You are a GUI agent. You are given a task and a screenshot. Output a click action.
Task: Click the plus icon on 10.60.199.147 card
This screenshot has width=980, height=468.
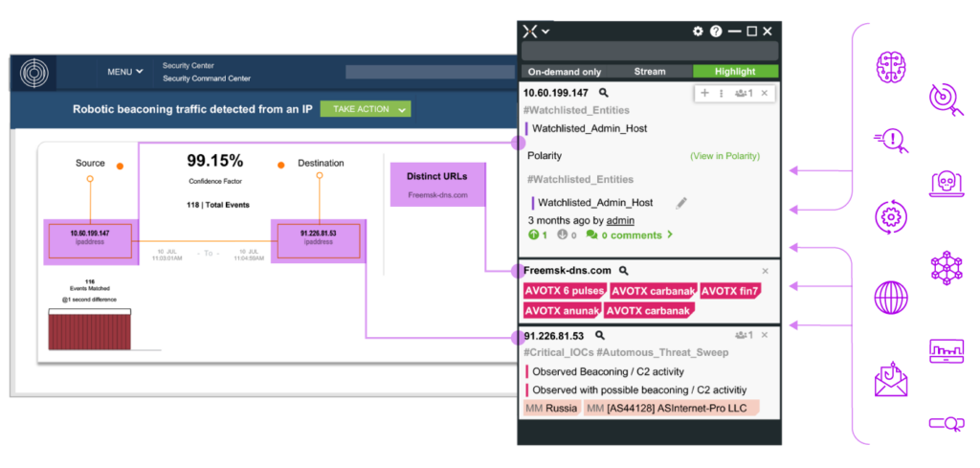click(x=705, y=93)
